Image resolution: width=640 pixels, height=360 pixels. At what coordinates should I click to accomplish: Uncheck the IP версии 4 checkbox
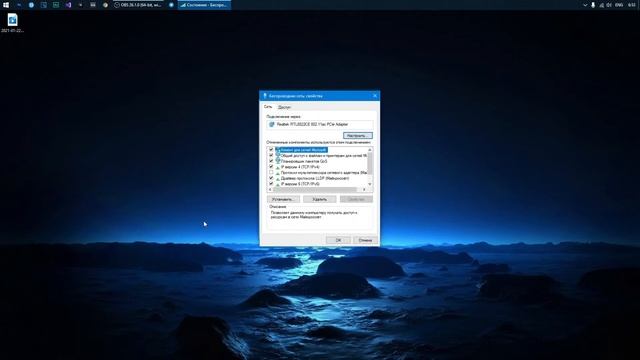tap(271, 167)
